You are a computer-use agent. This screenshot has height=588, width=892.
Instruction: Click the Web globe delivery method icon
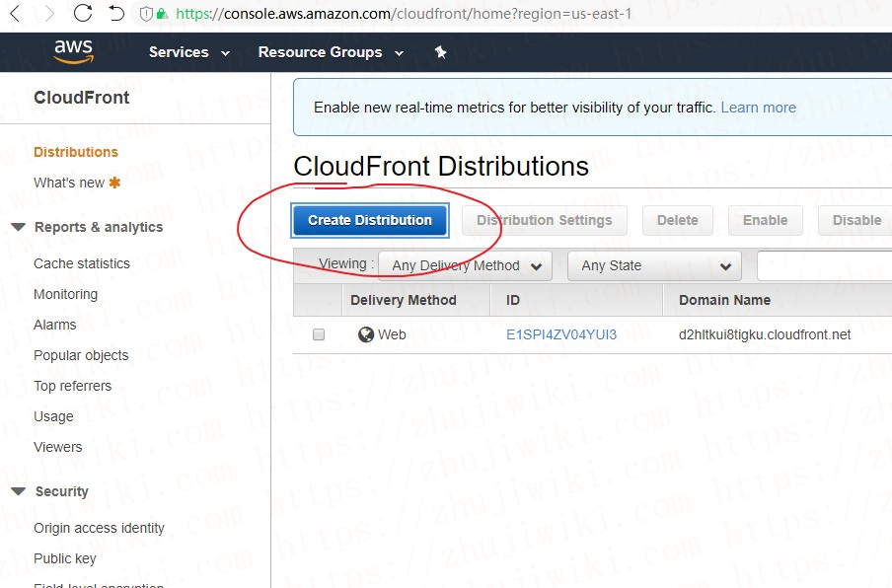pos(365,334)
